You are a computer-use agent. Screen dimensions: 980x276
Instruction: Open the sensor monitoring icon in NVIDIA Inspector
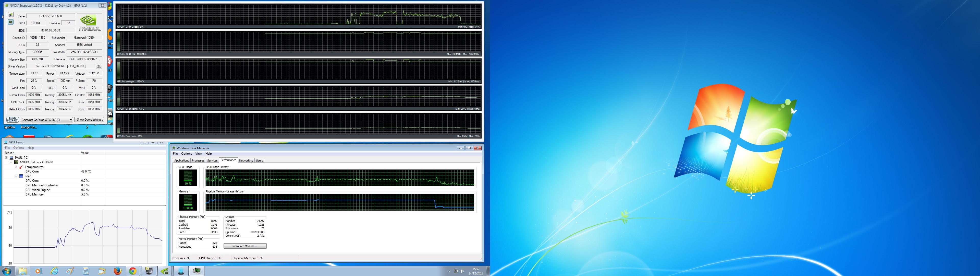11,22
